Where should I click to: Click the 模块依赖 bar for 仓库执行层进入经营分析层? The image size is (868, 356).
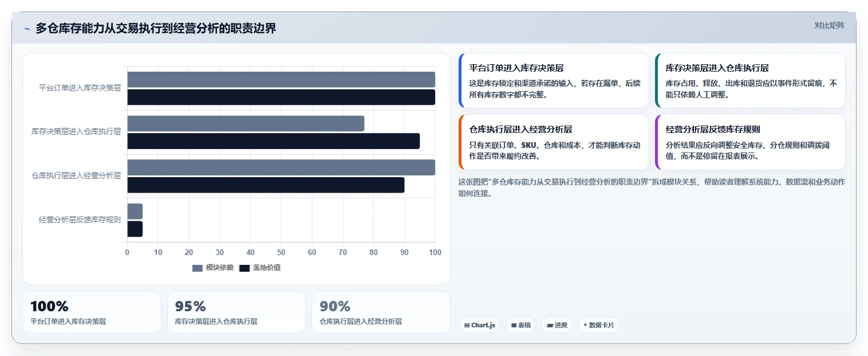pos(281,167)
